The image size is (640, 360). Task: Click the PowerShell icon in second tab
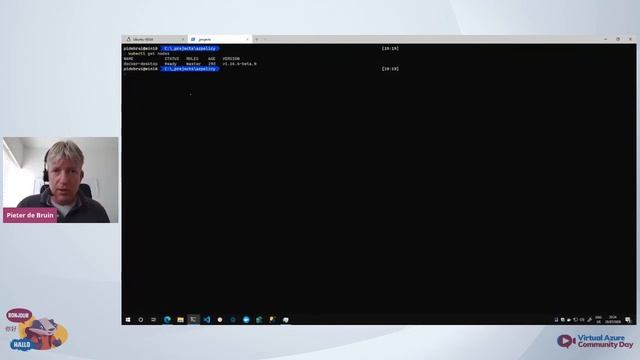[x=193, y=39]
